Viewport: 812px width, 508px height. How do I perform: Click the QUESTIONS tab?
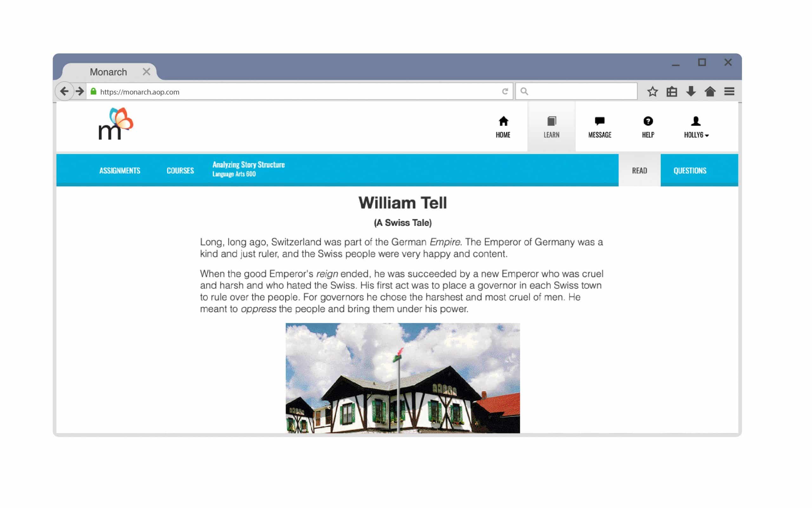pos(689,170)
